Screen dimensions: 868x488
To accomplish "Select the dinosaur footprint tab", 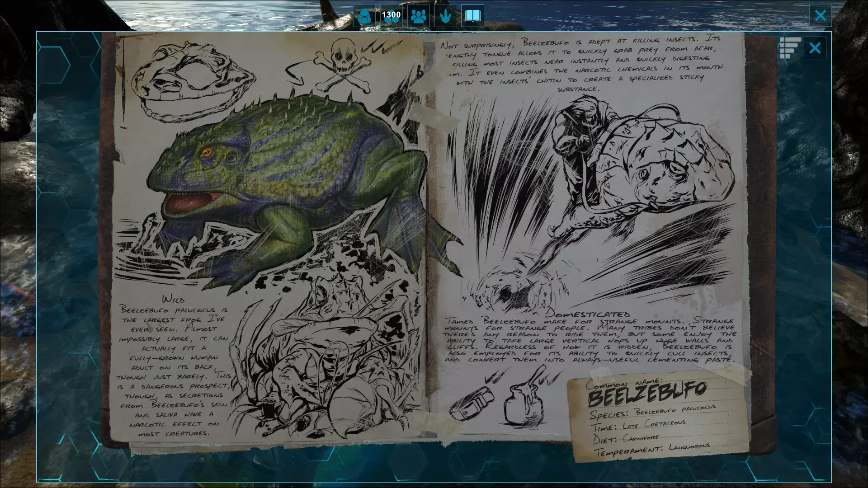I will pos(446,16).
